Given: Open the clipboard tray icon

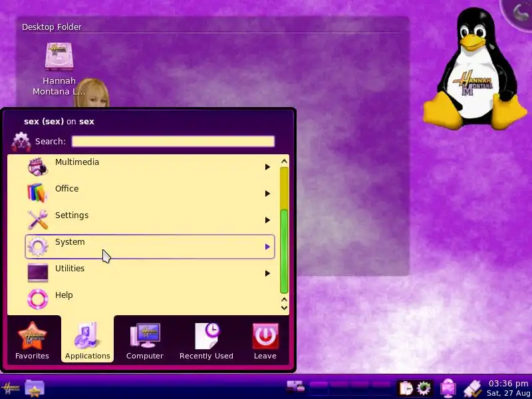Looking at the screenshot, I should [406, 388].
